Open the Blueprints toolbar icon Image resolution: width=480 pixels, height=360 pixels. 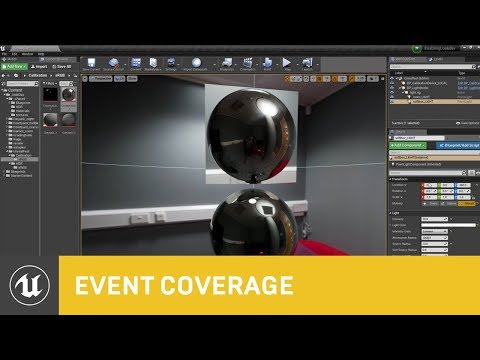point(227,63)
